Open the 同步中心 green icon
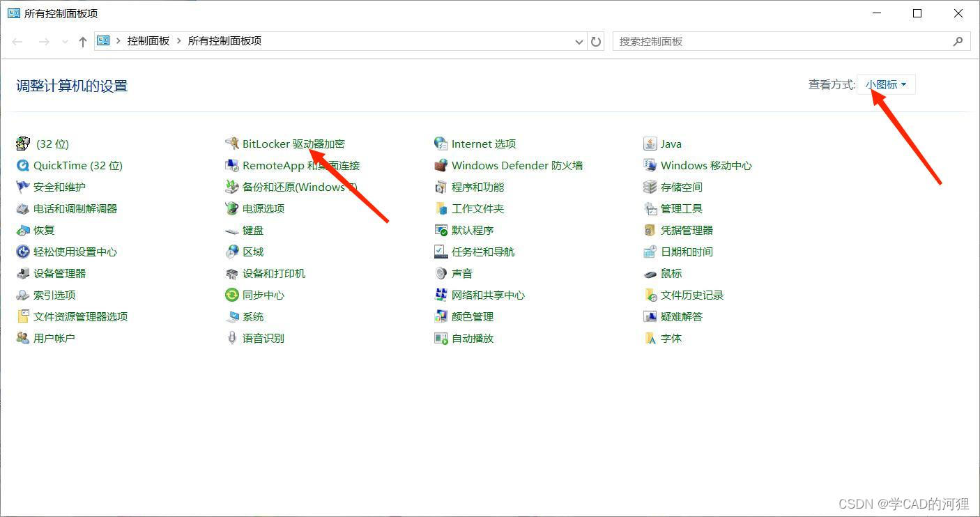Image resolution: width=980 pixels, height=517 pixels. (x=232, y=295)
